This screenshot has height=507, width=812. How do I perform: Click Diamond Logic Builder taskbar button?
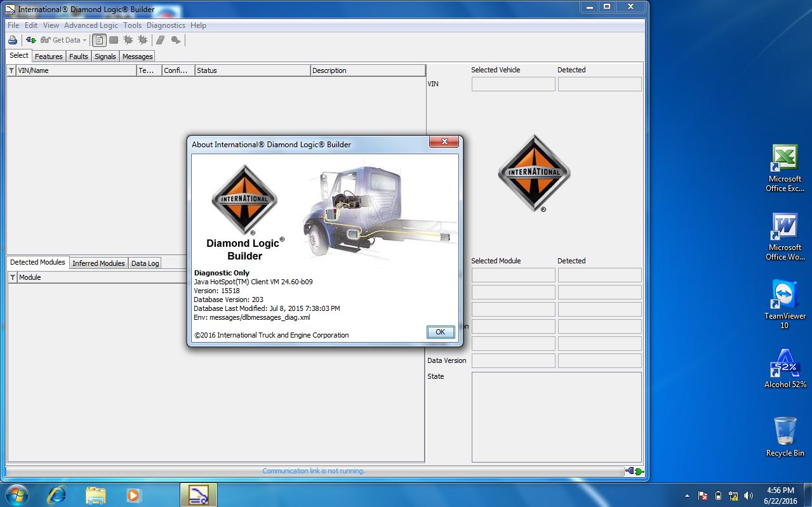pyautogui.click(x=199, y=495)
